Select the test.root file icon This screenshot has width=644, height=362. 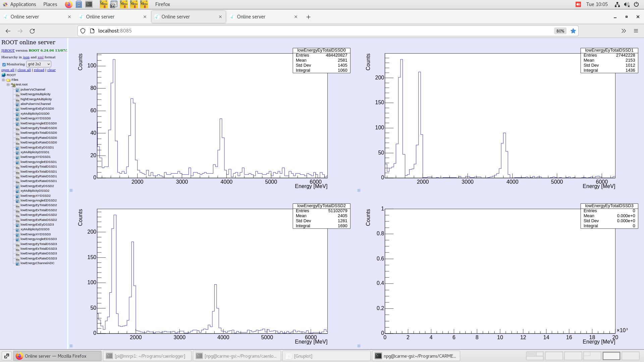(x=13, y=84)
